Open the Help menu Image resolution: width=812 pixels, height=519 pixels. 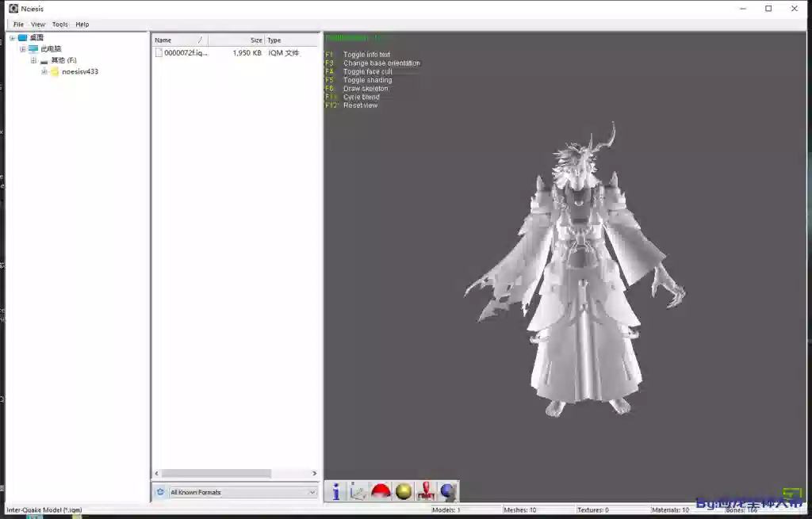click(82, 25)
